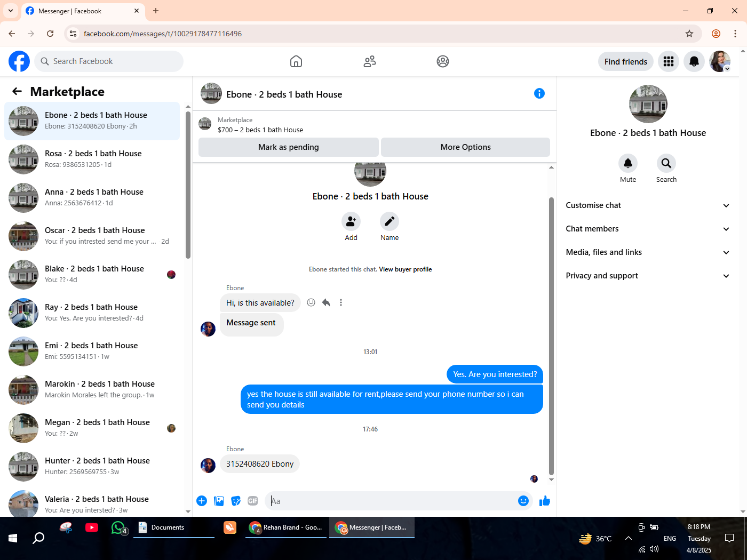747x560 pixels.
Task: Expand the Customise chat section
Action: 647,205
